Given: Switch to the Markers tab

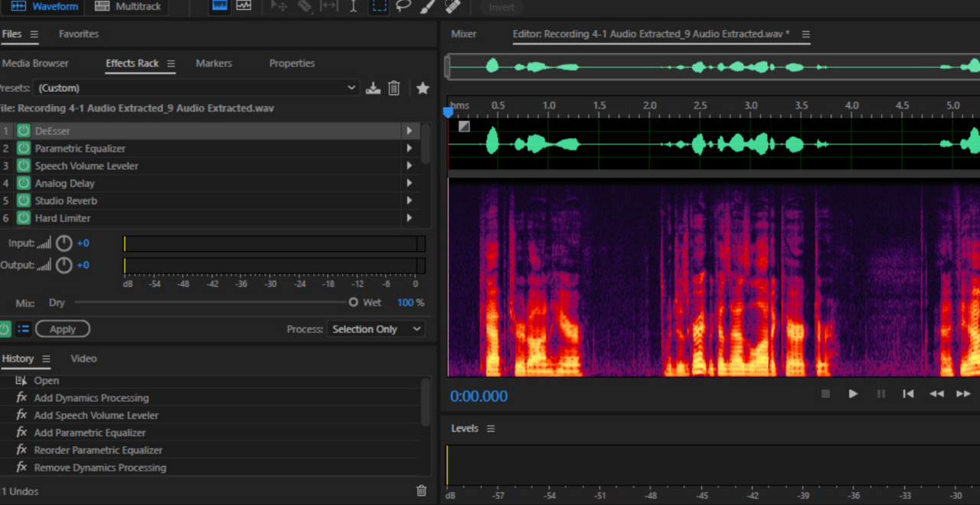Looking at the screenshot, I should (x=214, y=64).
